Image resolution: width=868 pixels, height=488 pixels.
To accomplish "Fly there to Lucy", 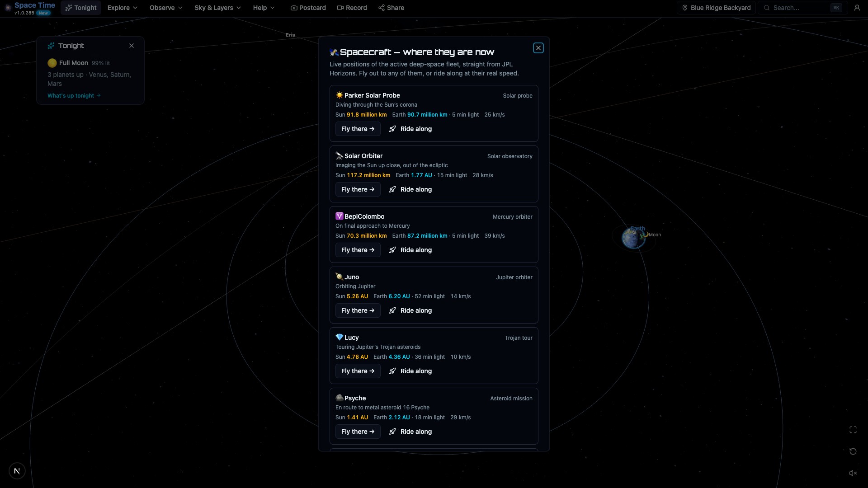I will coord(358,371).
